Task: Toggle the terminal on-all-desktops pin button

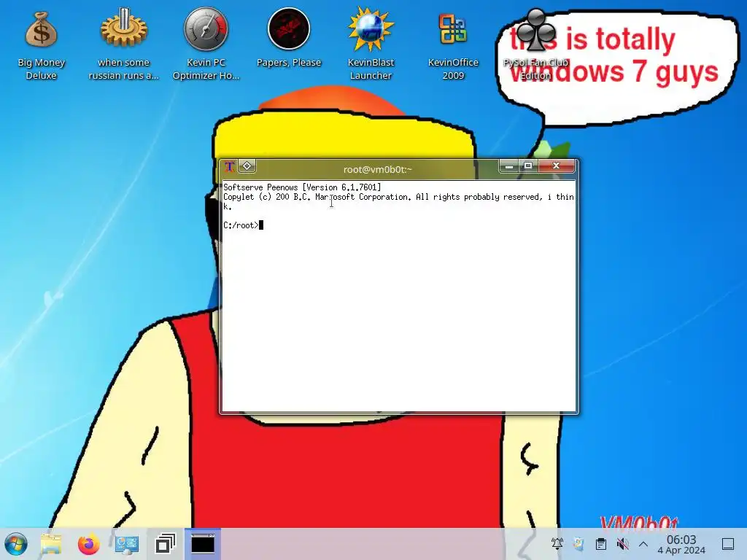Action: 247,166
